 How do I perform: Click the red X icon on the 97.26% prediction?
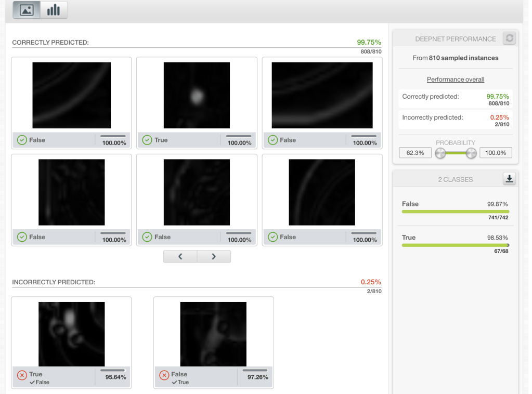coord(164,375)
